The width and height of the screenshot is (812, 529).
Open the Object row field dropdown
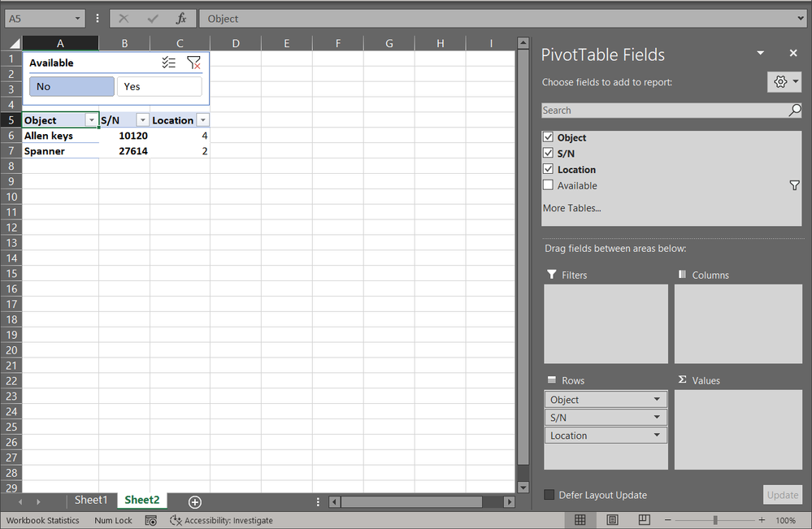tap(657, 399)
